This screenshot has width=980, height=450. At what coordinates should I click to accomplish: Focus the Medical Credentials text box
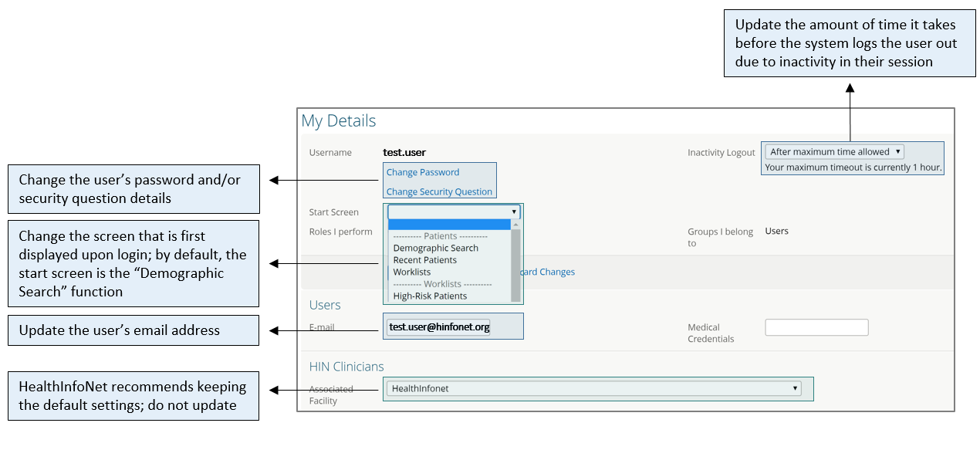pyautogui.click(x=816, y=327)
